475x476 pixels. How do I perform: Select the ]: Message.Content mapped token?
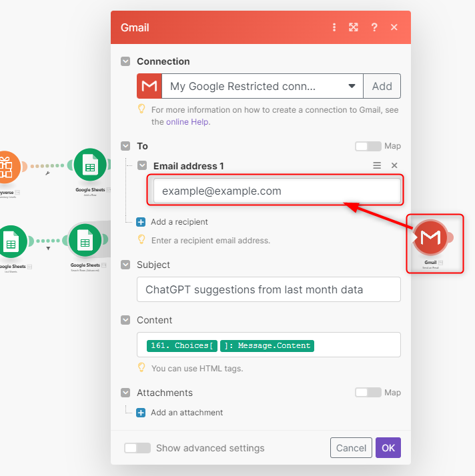(x=268, y=346)
